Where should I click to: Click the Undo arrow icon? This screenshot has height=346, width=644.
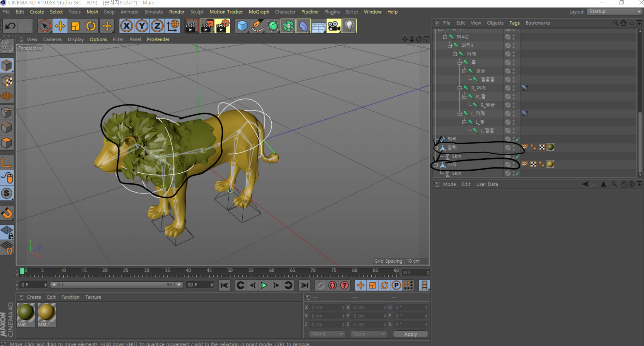10,26
